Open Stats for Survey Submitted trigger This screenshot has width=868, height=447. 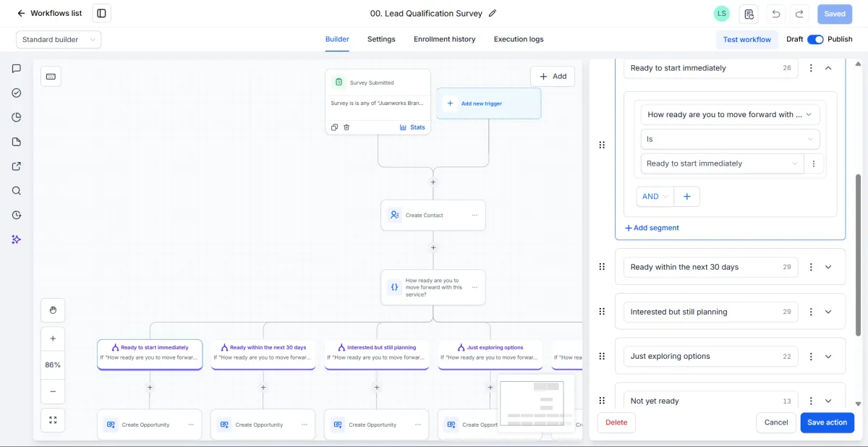[x=412, y=127]
